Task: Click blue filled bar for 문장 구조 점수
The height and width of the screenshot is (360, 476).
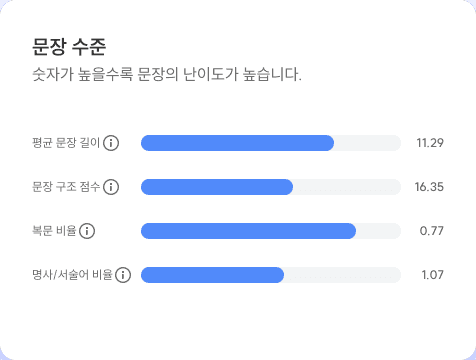Action: click(217, 187)
